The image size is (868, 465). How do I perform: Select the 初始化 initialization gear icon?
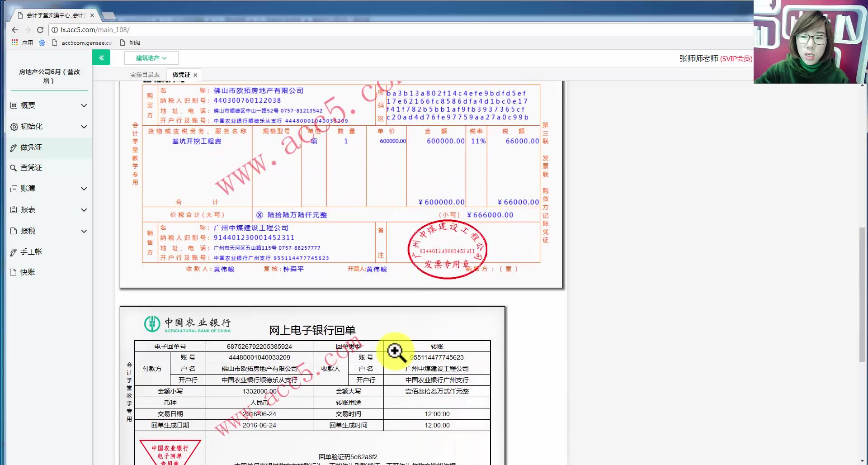tap(14, 126)
